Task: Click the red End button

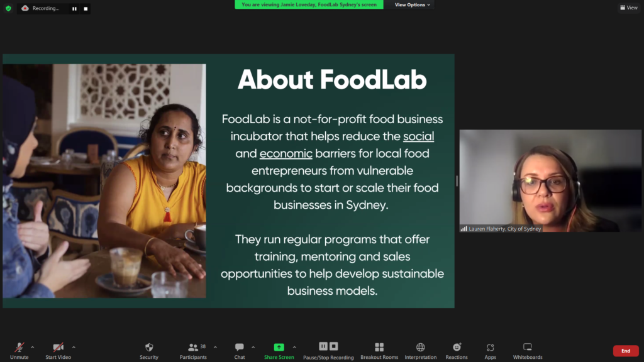Action: pos(626,351)
